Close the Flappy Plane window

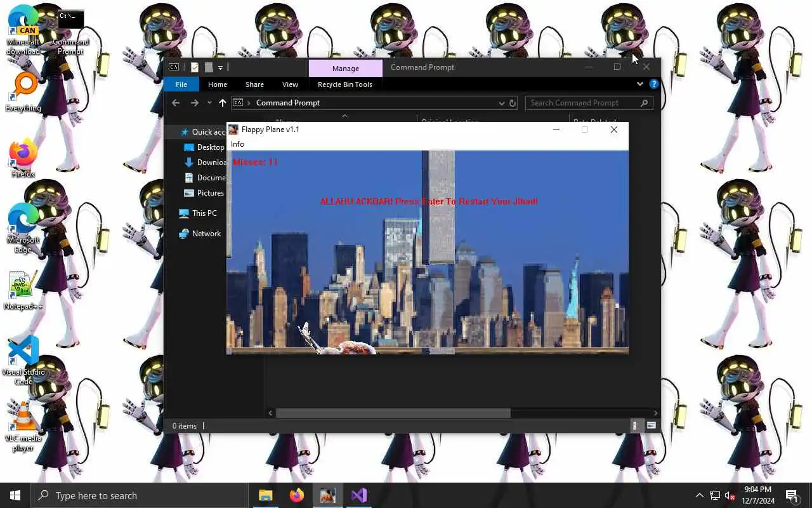point(613,130)
